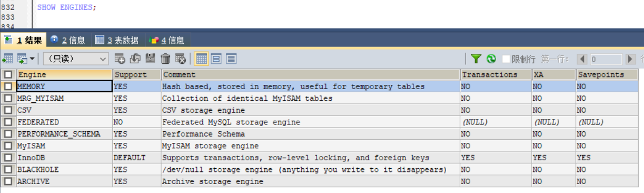
Task: Open the 2 信息 tab
Action: point(68,40)
